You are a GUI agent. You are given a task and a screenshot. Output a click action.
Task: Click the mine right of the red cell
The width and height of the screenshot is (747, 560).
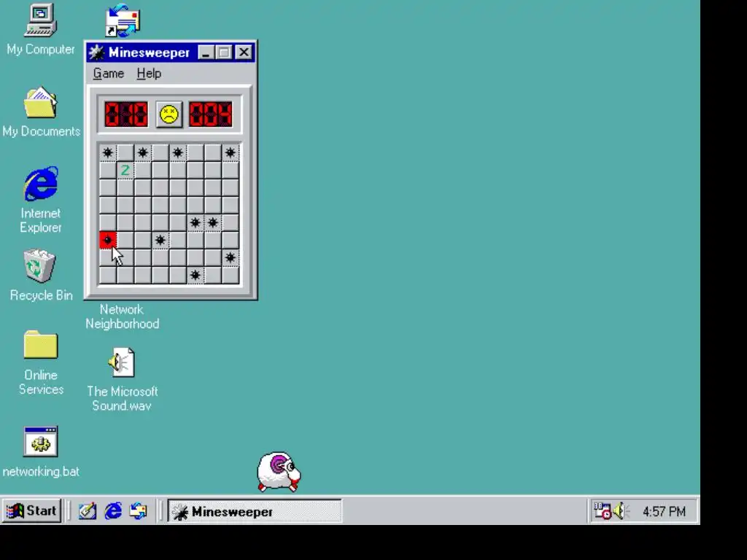tap(160, 240)
